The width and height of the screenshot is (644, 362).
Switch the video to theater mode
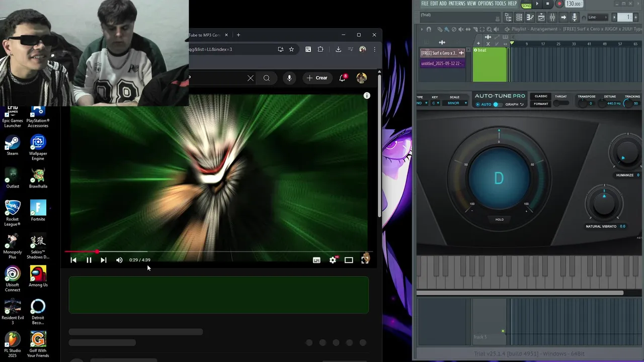pos(349,260)
